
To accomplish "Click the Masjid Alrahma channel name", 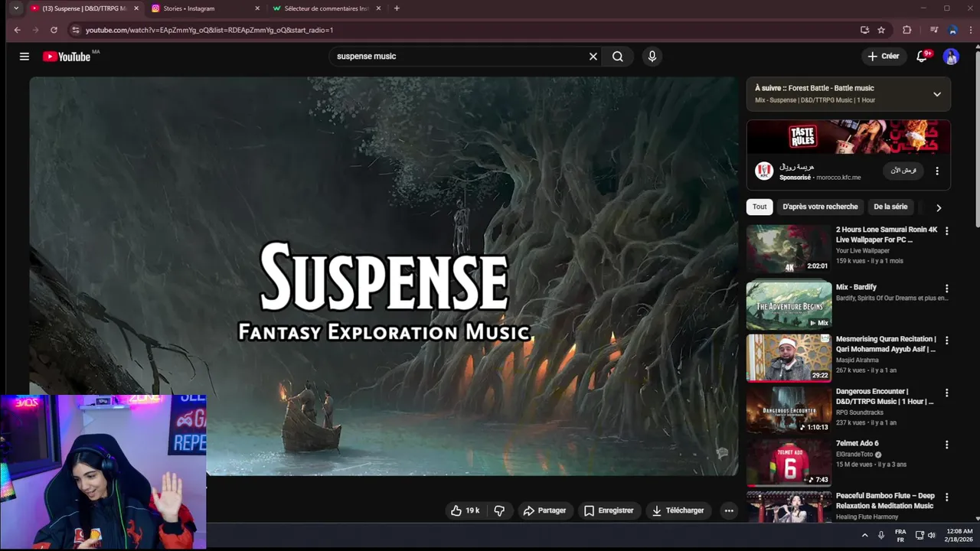I will pos(857,360).
